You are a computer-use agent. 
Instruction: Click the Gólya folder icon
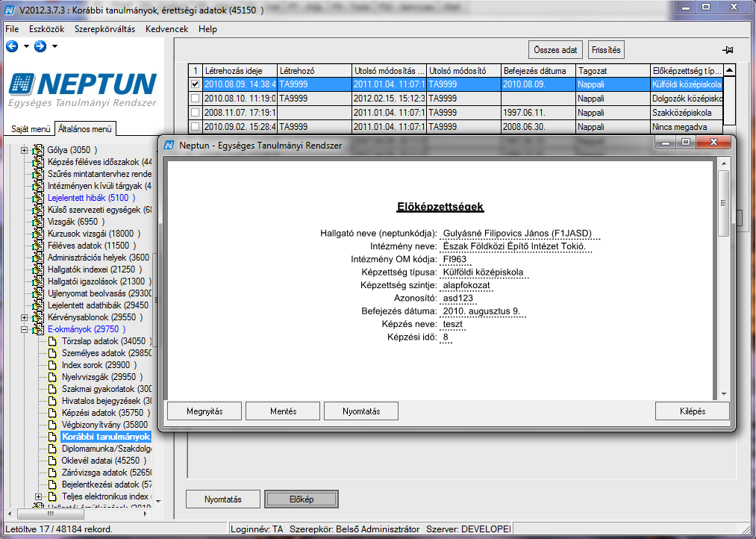(38, 150)
